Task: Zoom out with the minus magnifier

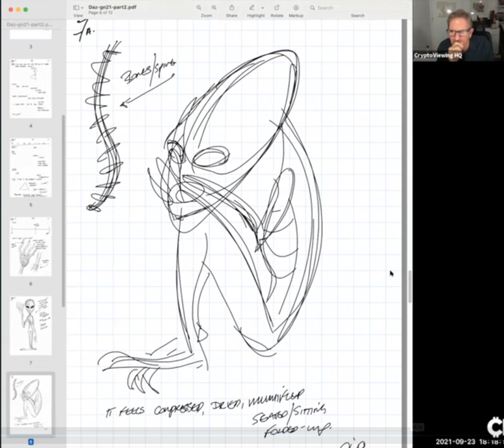Action: [199, 8]
